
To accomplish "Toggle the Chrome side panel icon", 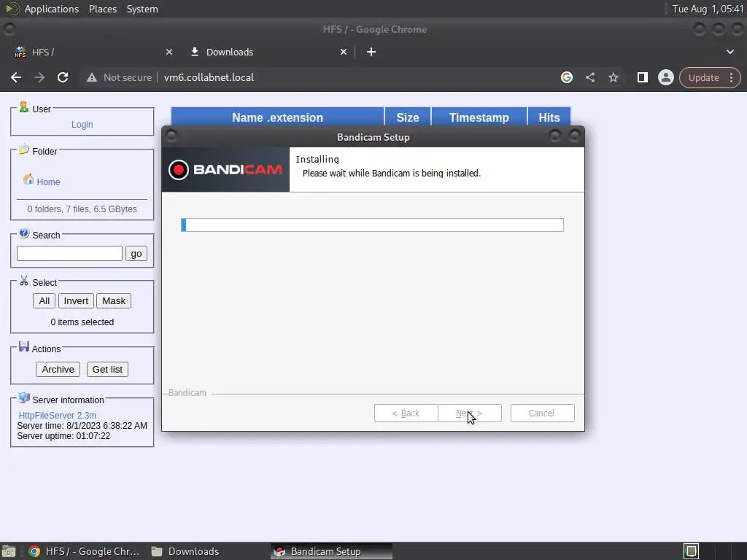I will coord(642,77).
